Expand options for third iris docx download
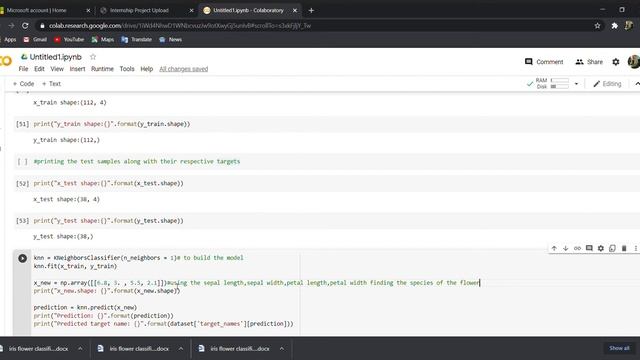 [x=282, y=349]
